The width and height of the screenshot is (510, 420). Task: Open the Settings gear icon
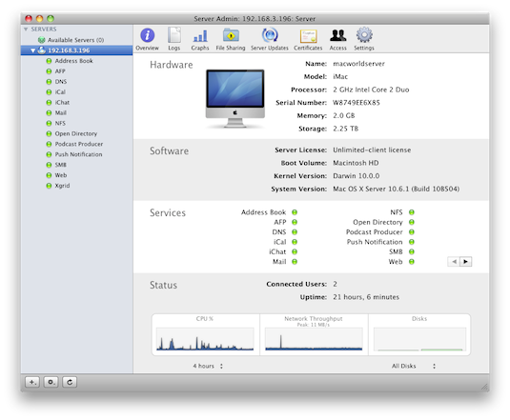[x=364, y=35]
